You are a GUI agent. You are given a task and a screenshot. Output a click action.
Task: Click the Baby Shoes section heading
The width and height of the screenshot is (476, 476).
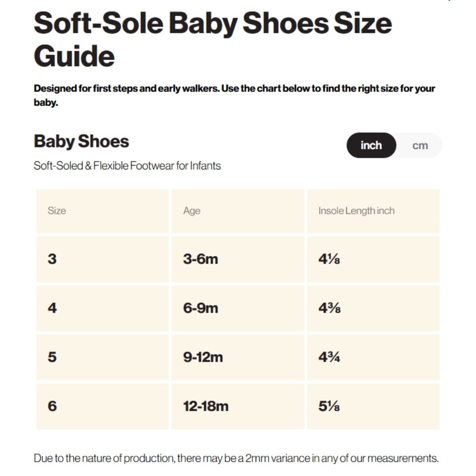81,142
